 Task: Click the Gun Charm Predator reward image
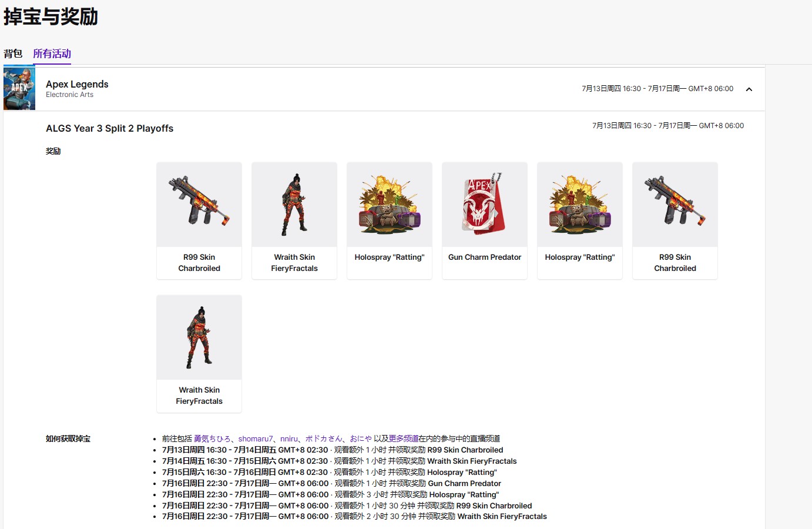[484, 204]
